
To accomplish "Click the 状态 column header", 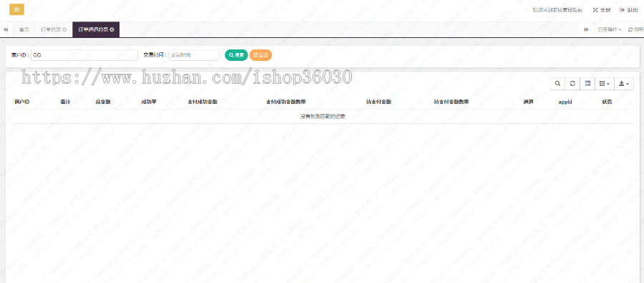I will 607,102.
